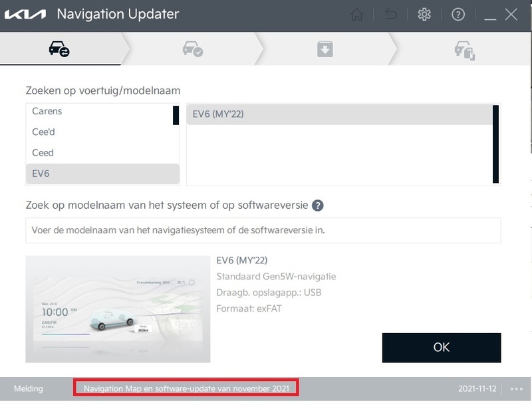532x405 pixels.
Task: Open the Help question mark icon
Action: pos(458,14)
